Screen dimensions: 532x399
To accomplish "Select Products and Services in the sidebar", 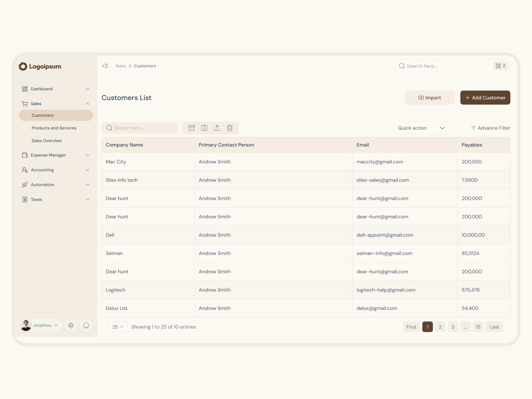I will 54,128.
